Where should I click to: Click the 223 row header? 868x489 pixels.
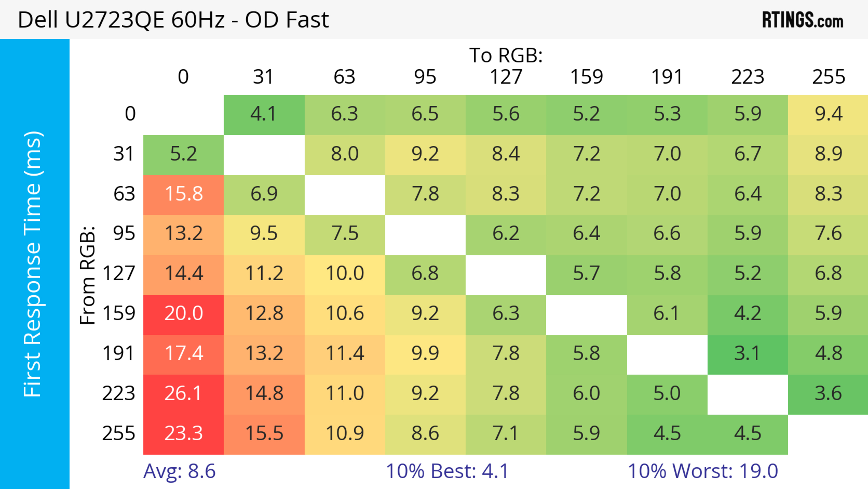pos(119,394)
